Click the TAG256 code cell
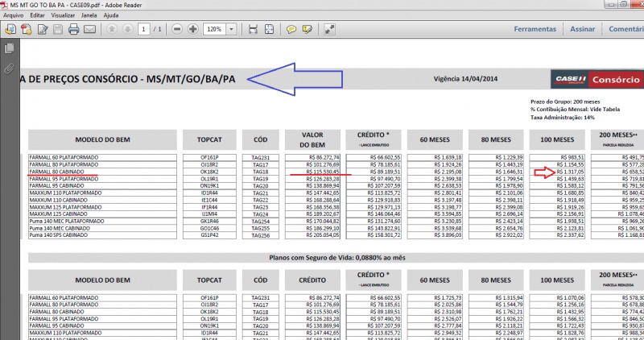644x340 pixels. (x=260, y=235)
